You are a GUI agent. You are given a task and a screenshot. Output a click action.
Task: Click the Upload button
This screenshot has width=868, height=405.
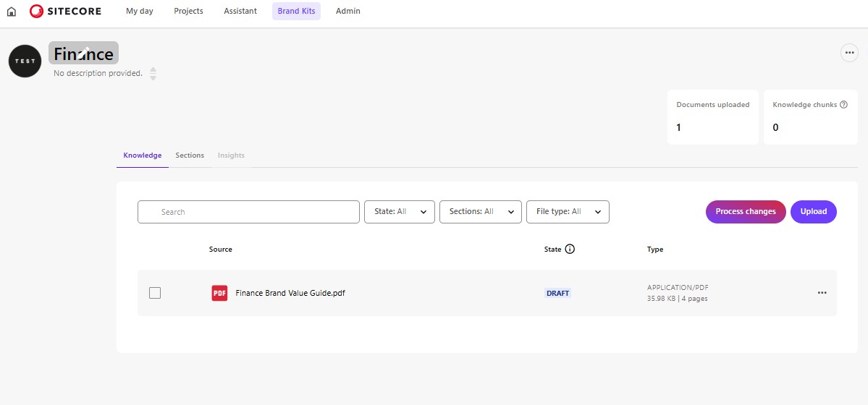(813, 212)
